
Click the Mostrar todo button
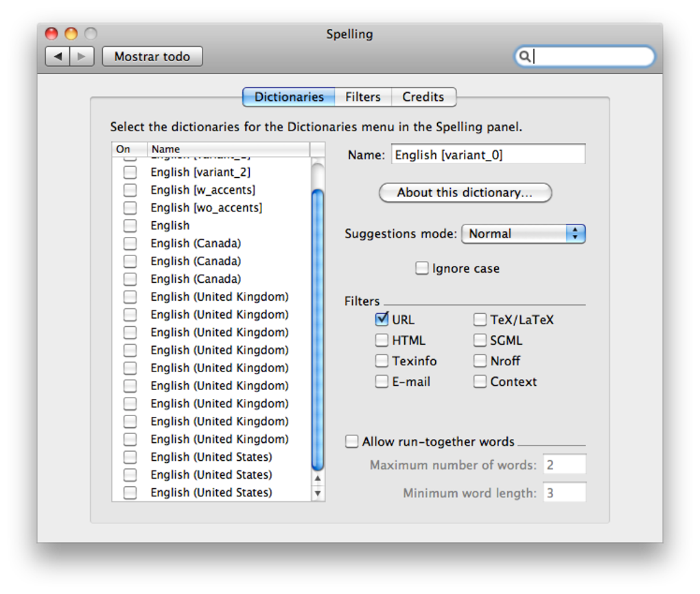[x=152, y=56]
